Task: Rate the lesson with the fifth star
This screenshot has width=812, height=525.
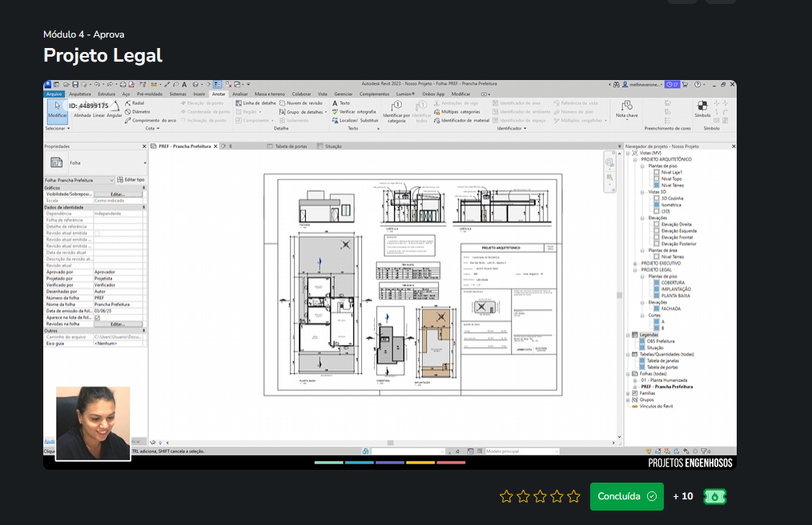Action: pyautogui.click(x=573, y=496)
